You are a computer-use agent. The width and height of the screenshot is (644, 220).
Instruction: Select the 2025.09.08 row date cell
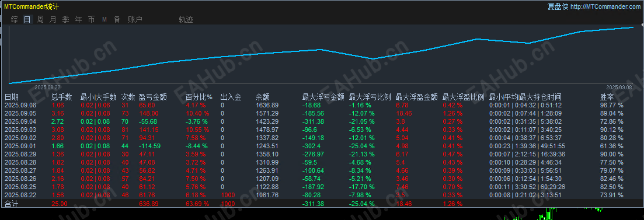(x=20, y=105)
